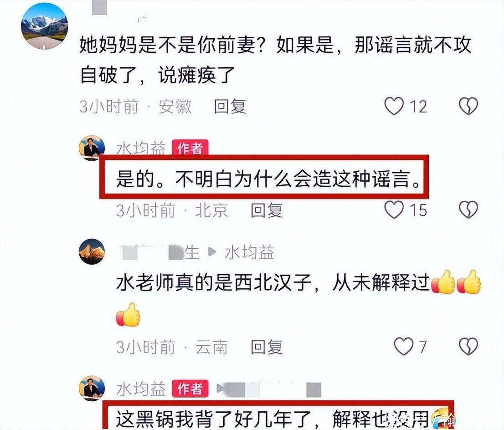Open the mountain road avatar profile

44,26
